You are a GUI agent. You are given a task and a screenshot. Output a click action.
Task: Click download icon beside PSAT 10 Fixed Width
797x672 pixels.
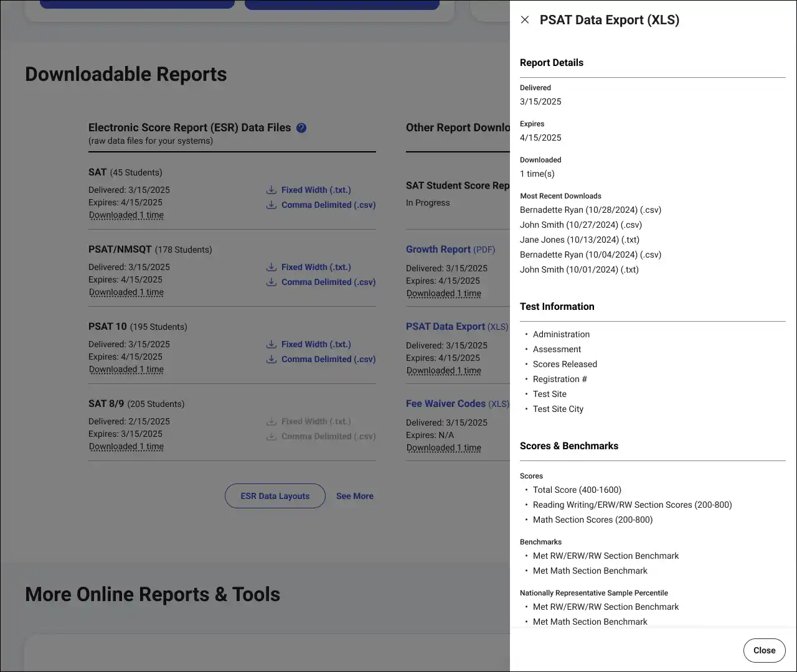click(x=271, y=344)
